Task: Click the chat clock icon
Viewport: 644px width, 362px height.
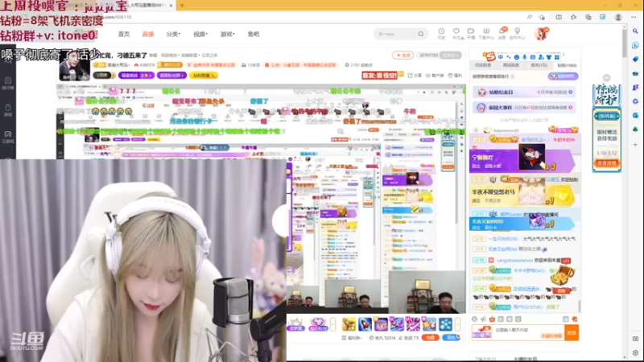Action: [x=475, y=319]
